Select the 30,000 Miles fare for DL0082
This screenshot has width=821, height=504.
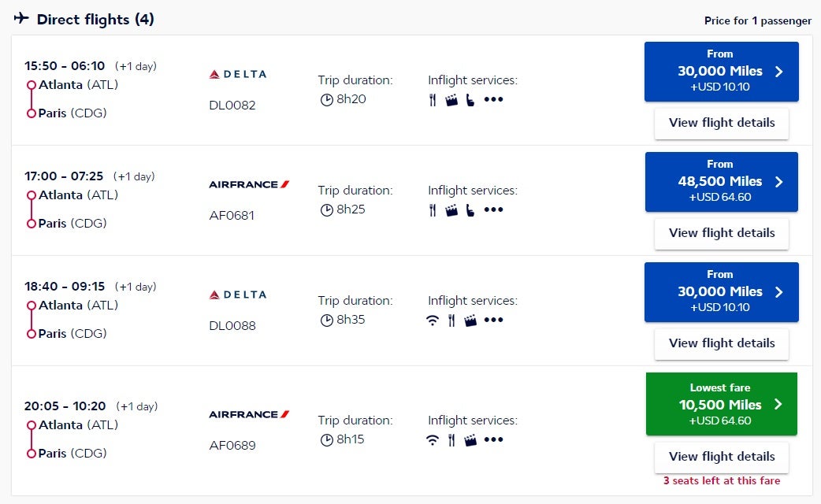pyautogui.click(x=721, y=72)
